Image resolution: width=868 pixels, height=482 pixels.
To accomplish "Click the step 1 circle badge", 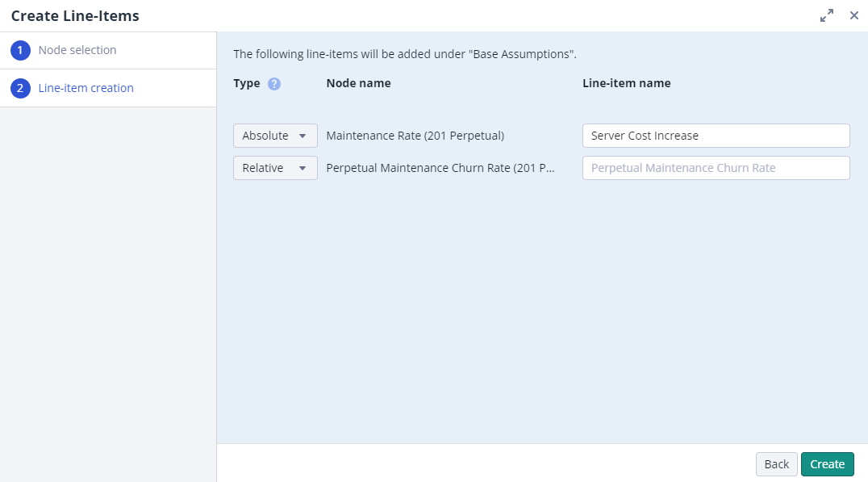I will tap(20, 50).
